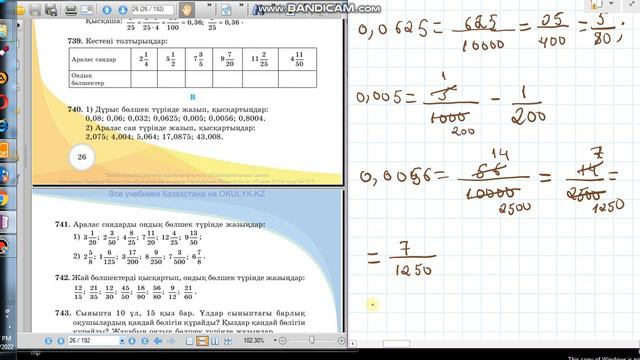Click the 102.30% zoom value

click(254, 340)
